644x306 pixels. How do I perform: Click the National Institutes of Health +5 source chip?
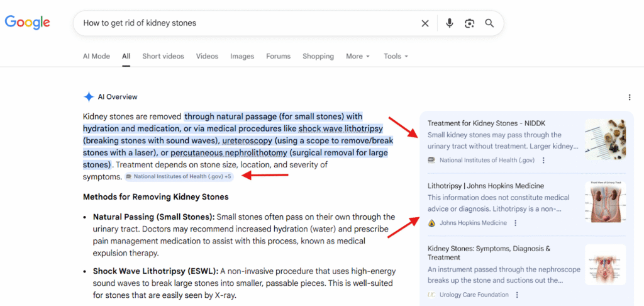tap(179, 177)
